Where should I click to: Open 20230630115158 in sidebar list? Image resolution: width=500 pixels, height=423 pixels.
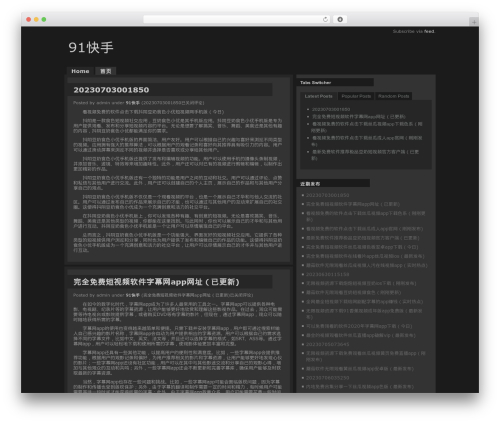tap(328, 274)
